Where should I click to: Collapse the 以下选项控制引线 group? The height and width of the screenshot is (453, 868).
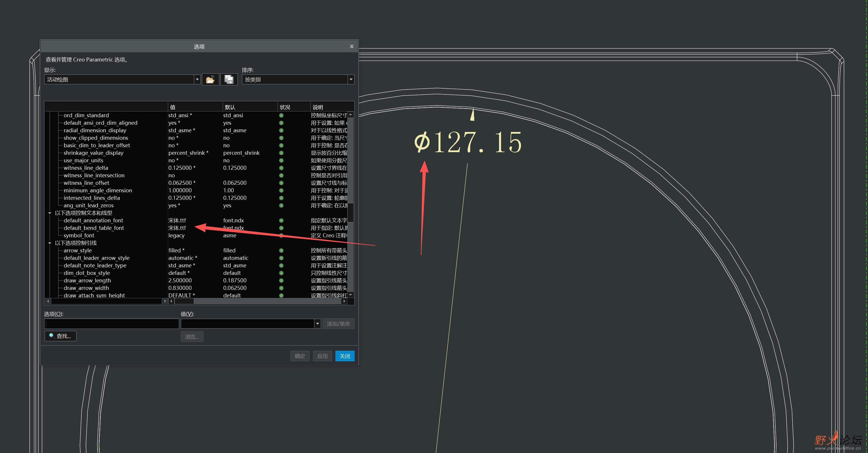pyautogui.click(x=50, y=243)
